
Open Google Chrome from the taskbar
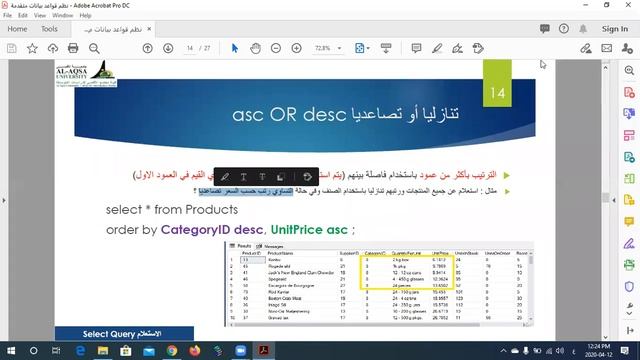(x=172, y=351)
